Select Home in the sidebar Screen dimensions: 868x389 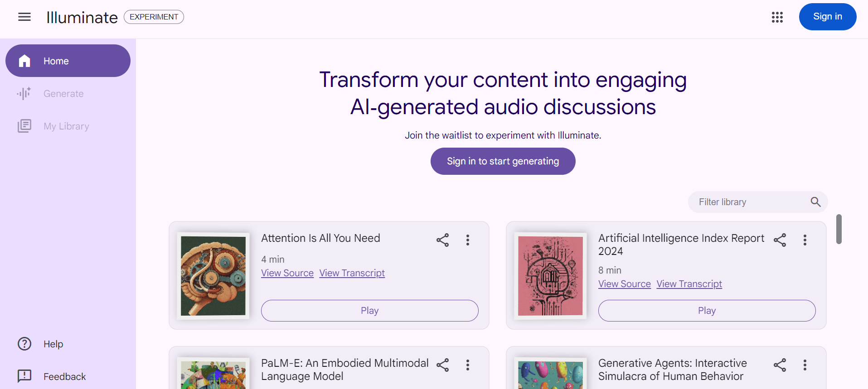68,61
